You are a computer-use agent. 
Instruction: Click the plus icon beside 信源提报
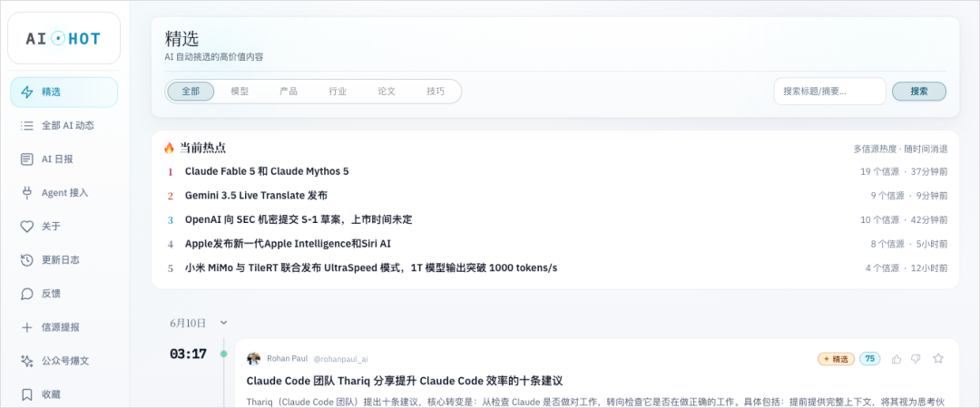pos(27,327)
